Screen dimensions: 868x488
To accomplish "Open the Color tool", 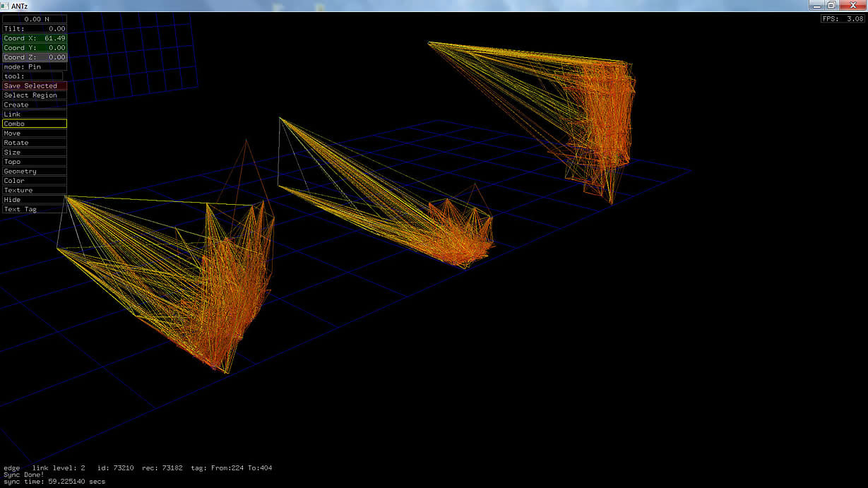I will (35, 181).
